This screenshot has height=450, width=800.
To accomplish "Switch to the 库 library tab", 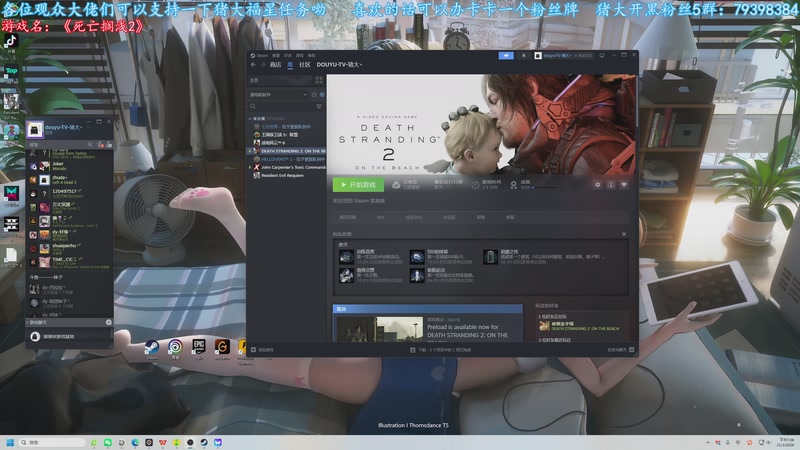I will tap(290, 65).
